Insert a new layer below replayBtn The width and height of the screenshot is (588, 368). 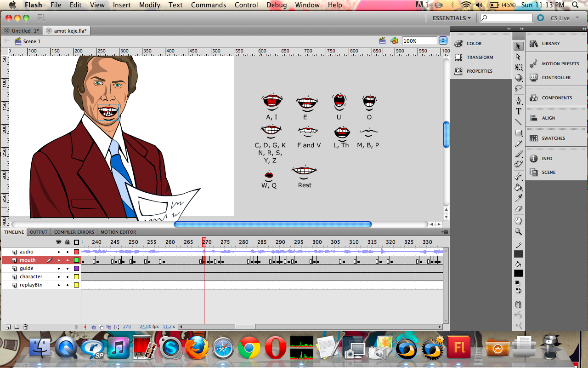(8, 327)
